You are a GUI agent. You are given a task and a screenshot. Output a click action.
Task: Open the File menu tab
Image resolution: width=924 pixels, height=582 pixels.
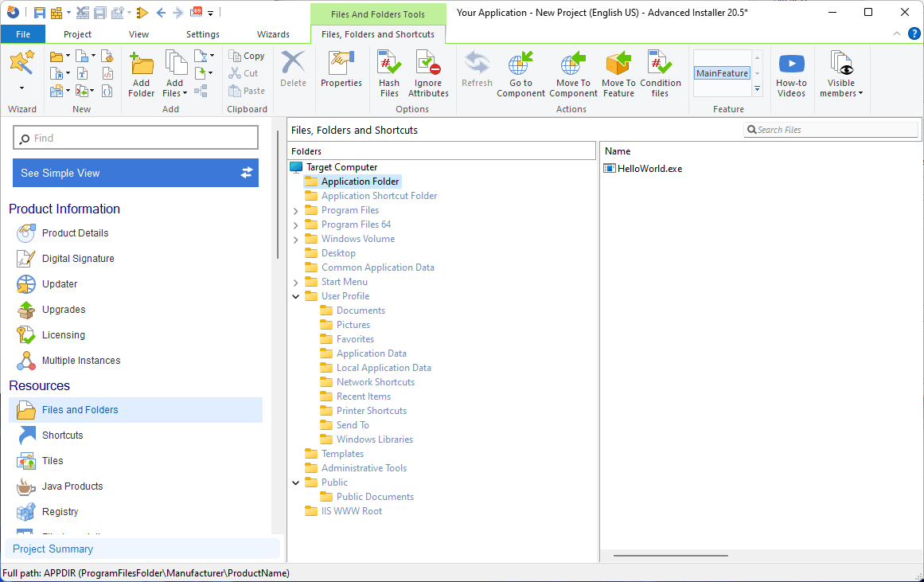point(23,34)
